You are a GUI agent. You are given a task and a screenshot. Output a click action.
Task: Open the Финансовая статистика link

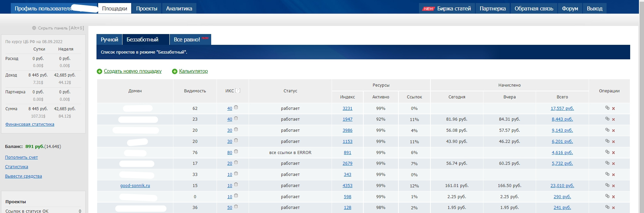30,124
